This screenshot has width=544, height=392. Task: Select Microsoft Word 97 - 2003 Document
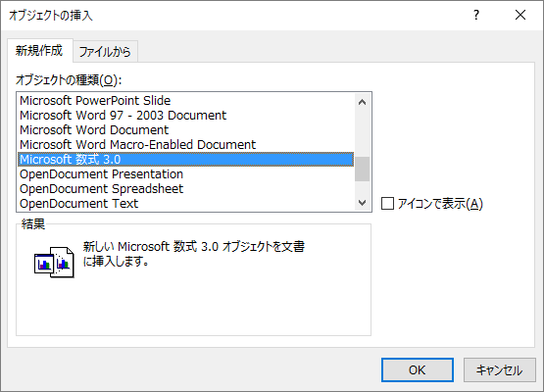[186, 116]
